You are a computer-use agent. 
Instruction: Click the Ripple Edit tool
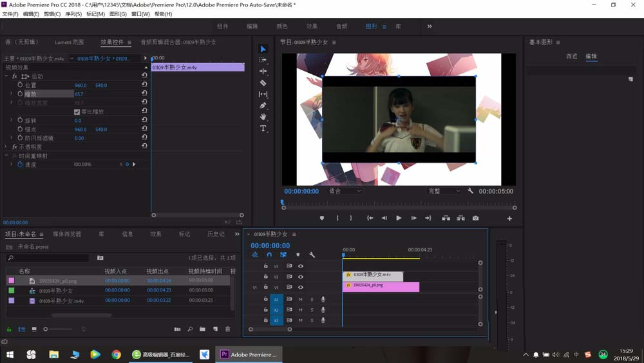(263, 71)
